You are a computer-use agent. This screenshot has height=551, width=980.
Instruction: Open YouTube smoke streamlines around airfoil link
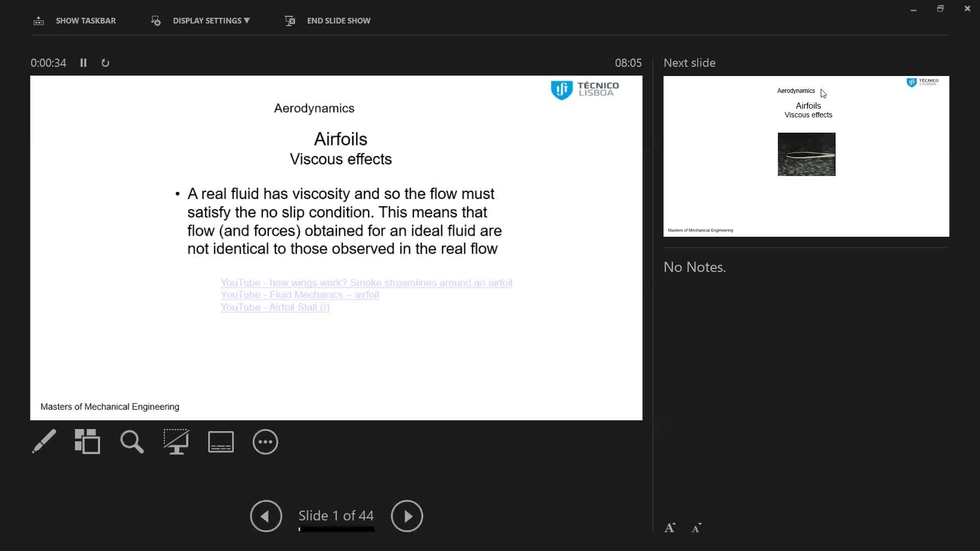coord(366,283)
